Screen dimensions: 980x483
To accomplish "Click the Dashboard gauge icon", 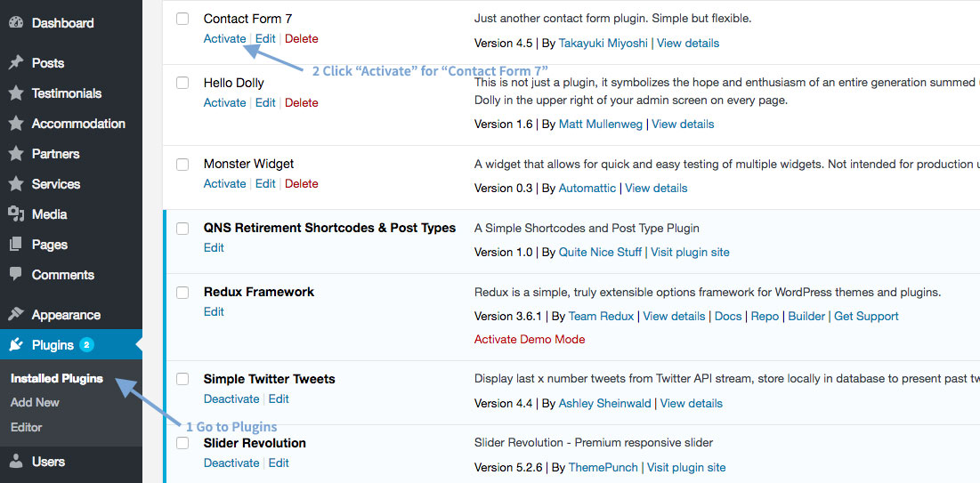I will [16, 23].
